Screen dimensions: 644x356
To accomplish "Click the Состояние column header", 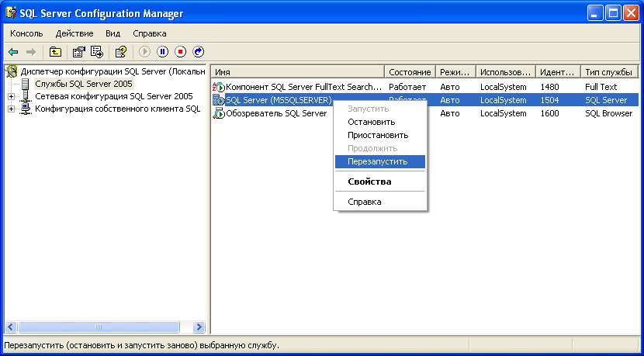I will coord(410,71).
